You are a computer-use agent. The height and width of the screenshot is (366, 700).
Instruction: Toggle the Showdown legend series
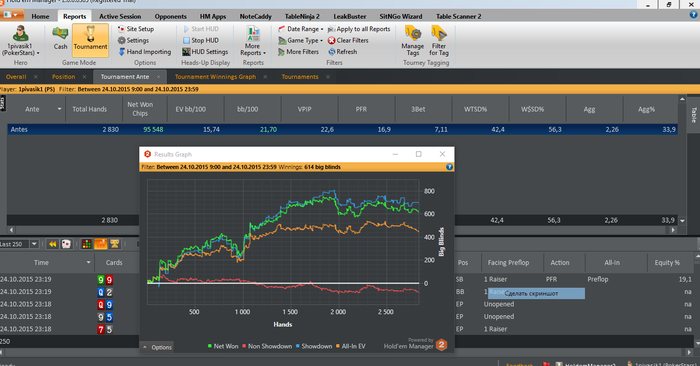coord(313,346)
